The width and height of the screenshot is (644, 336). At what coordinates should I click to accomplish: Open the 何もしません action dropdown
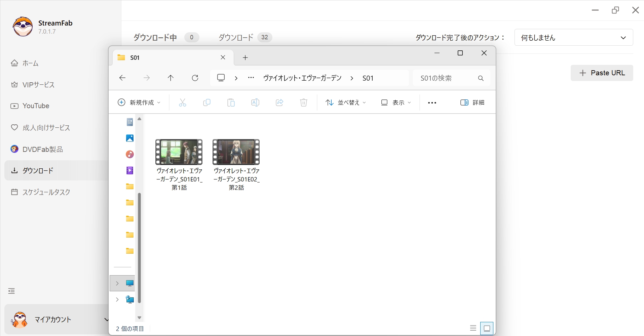(573, 37)
